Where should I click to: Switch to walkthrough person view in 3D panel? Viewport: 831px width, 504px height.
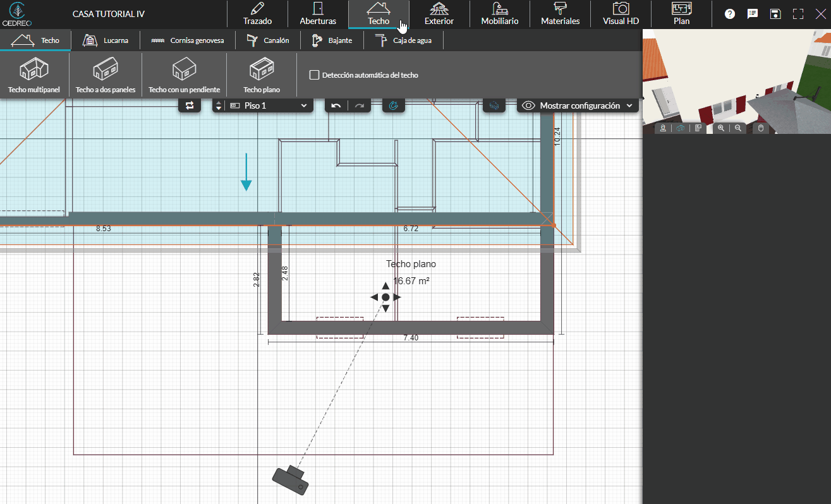coord(662,128)
